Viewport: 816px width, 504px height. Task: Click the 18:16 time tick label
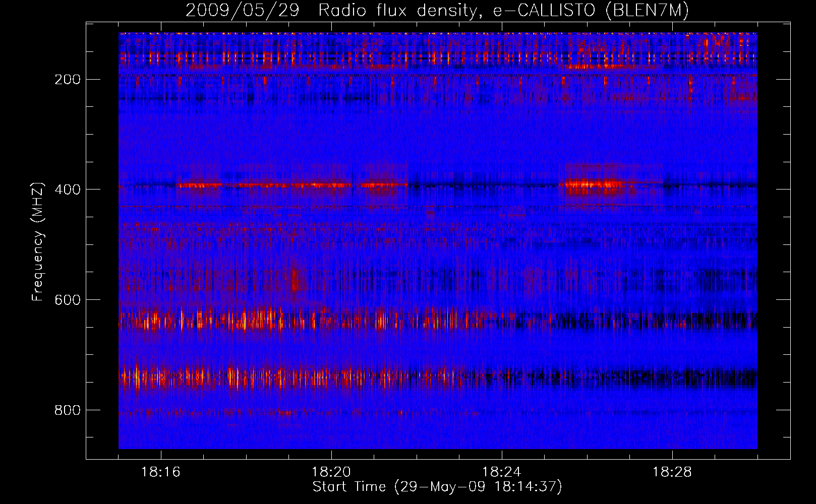point(161,472)
